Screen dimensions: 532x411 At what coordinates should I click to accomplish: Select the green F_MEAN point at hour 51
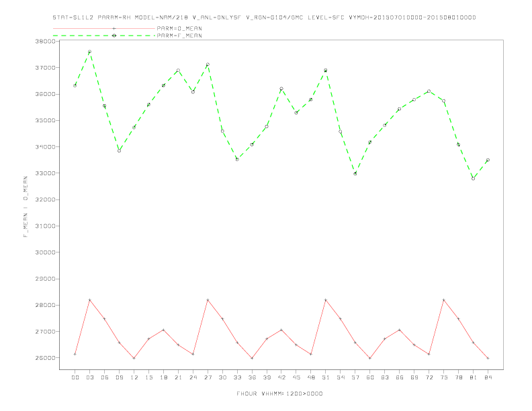click(326, 71)
